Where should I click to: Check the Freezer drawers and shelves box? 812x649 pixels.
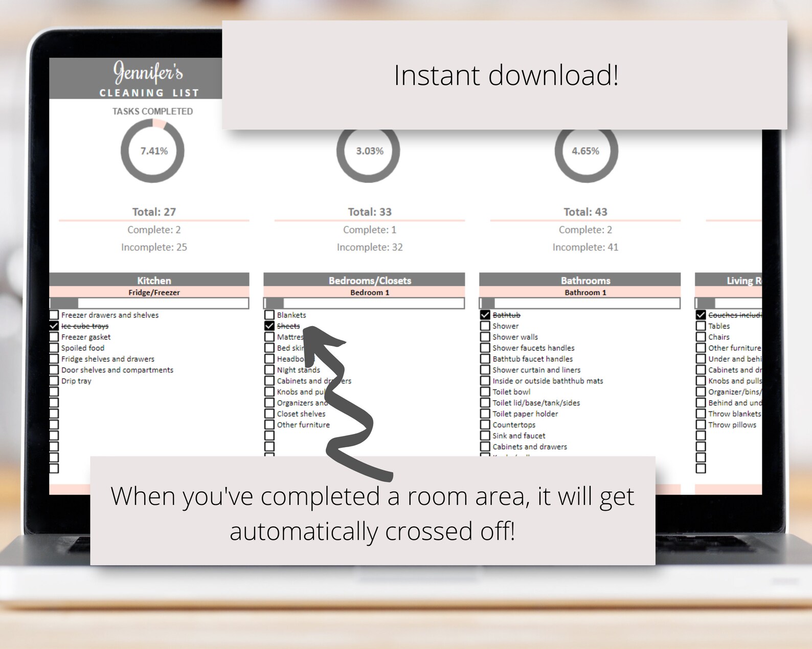coord(54,315)
